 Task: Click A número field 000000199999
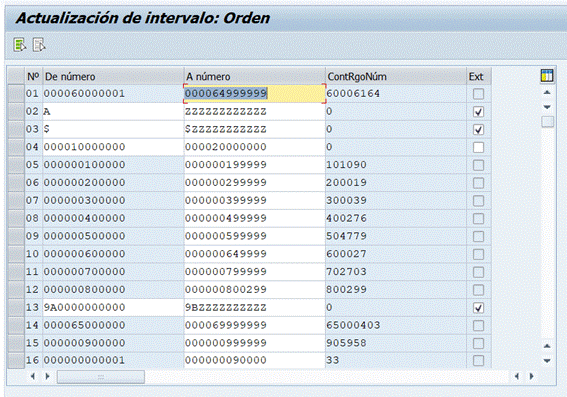[x=255, y=165]
